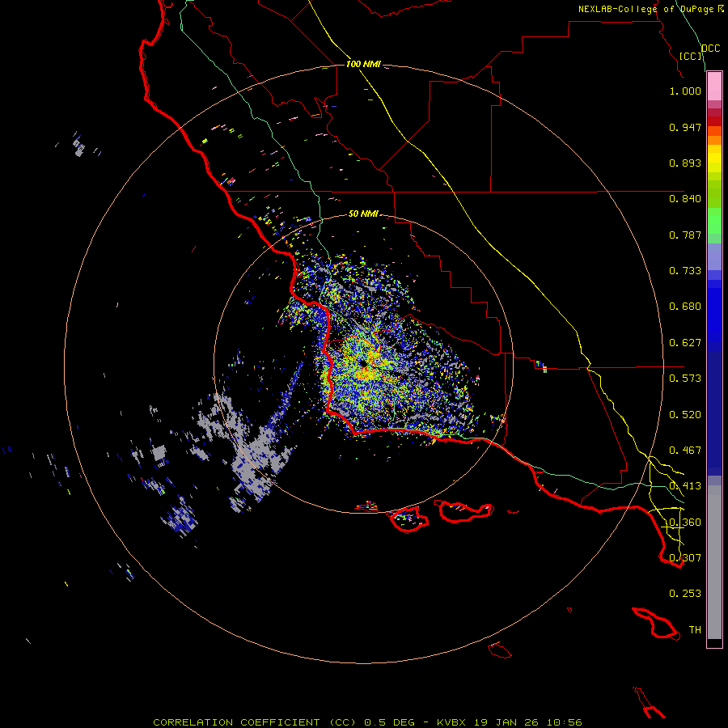This screenshot has width=728, height=728.
Task: Click the 0.467 color scale value
Action: pos(685,451)
